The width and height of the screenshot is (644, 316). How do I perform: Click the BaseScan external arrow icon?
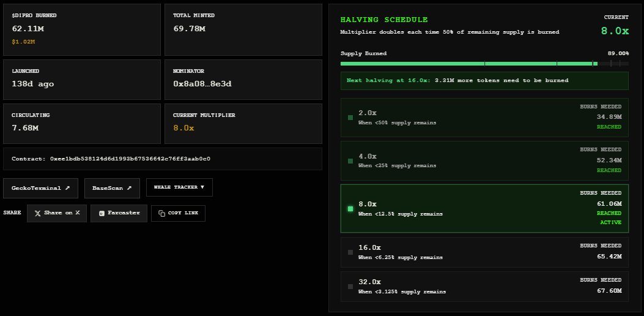pyautogui.click(x=129, y=188)
